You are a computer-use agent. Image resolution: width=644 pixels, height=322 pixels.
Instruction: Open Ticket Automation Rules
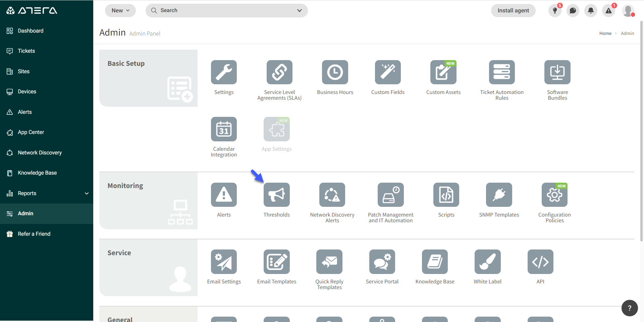coord(501,72)
